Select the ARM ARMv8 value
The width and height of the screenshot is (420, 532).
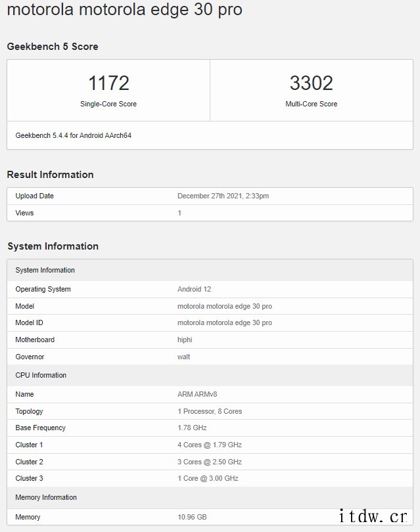[197, 394]
